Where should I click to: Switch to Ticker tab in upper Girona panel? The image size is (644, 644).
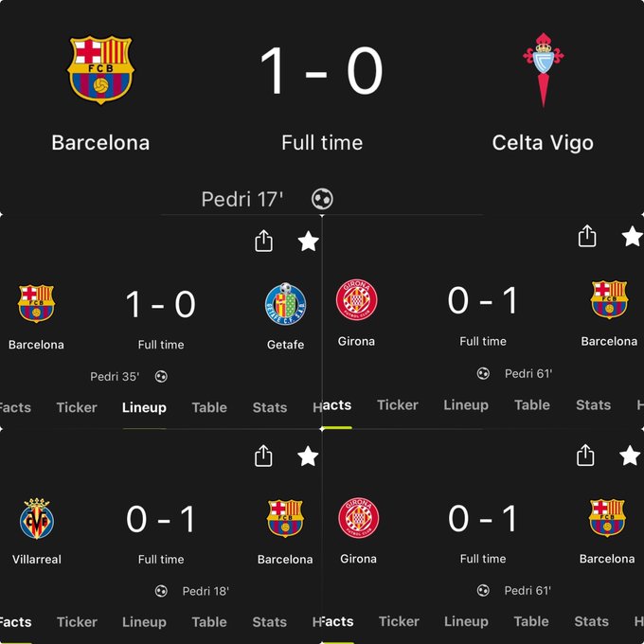pos(398,405)
